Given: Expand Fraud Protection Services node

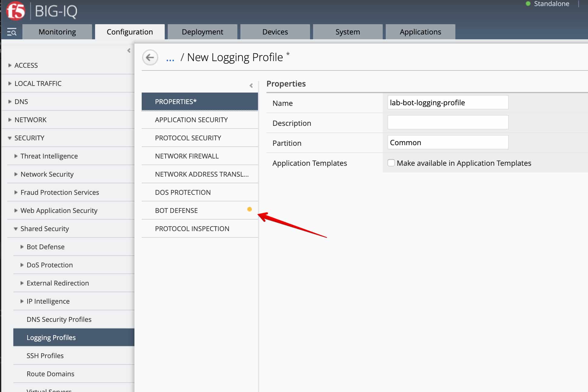Looking at the screenshot, I should coord(16,192).
